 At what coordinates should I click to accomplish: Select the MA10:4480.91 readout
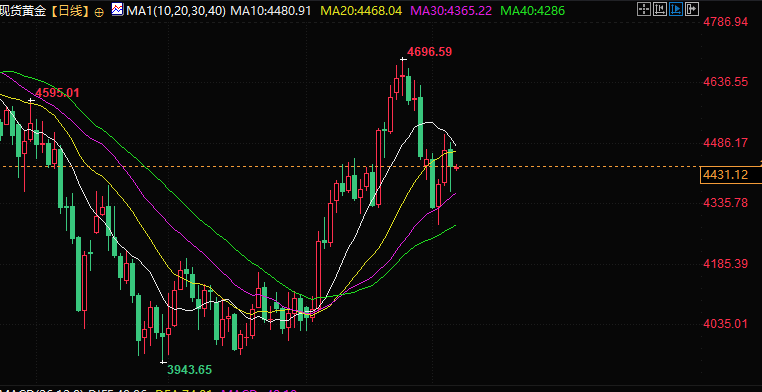[x=270, y=10]
